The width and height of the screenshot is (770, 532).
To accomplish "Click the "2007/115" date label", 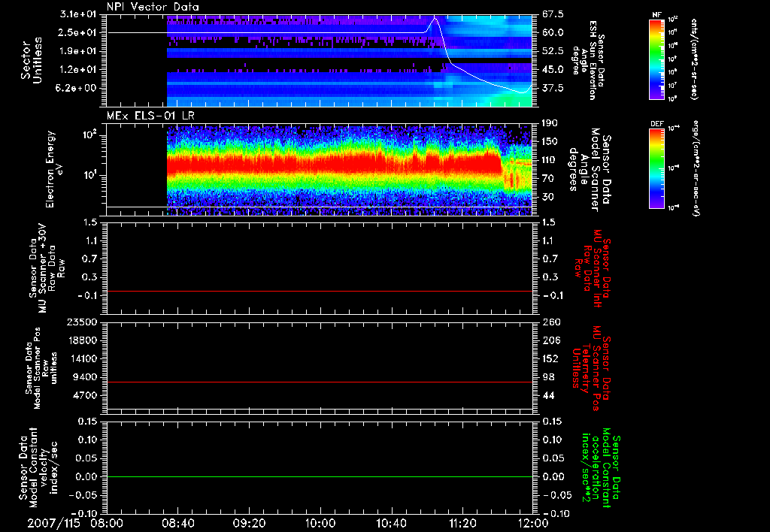I will (53, 523).
